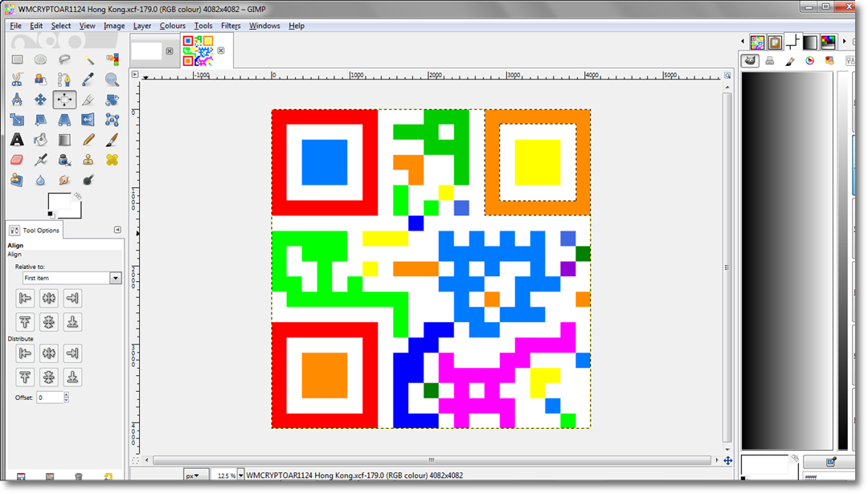Select the Scale tool
The width and height of the screenshot is (868, 494).
(17, 120)
